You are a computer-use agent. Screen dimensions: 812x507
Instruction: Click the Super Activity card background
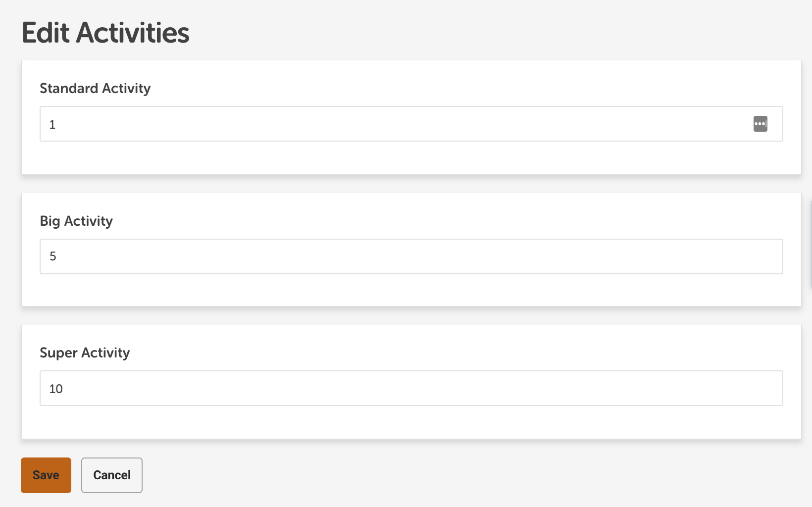[x=396, y=424]
